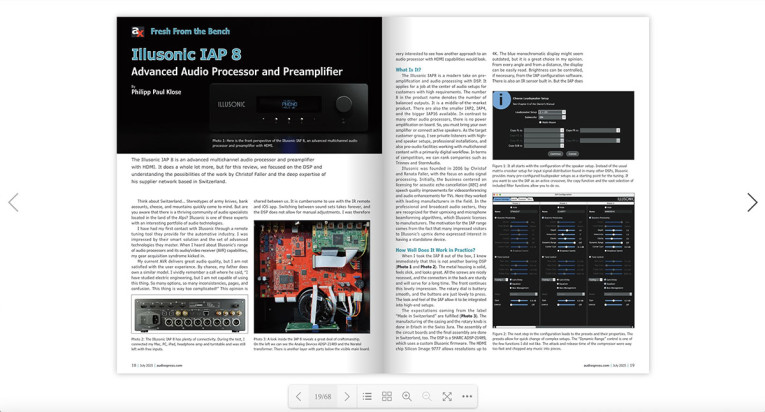Viewport: 765px width, 412px height.
Task: Click the zoom out magnifier icon
Action: (427, 396)
